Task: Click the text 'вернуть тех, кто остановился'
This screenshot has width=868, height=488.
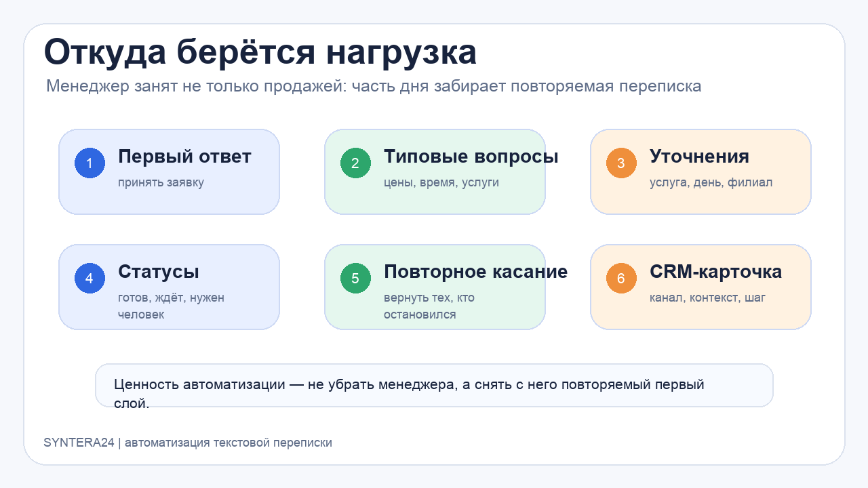Action: pos(429,306)
